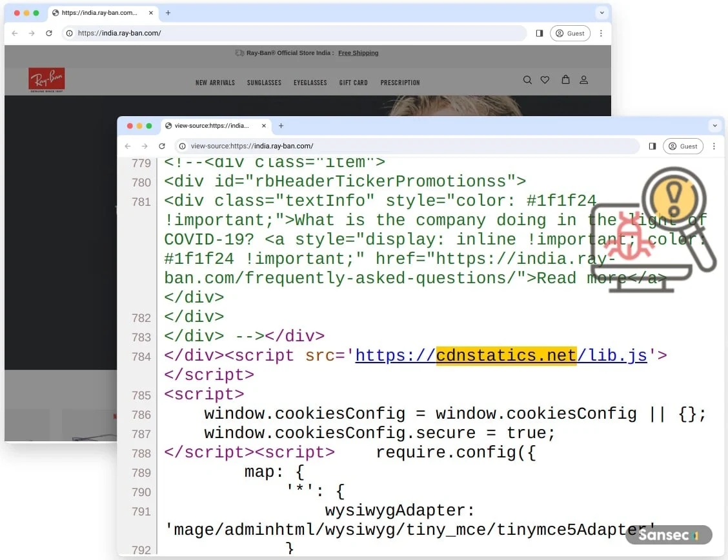Expand tab search dropdown in the back window

coord(602,13)
